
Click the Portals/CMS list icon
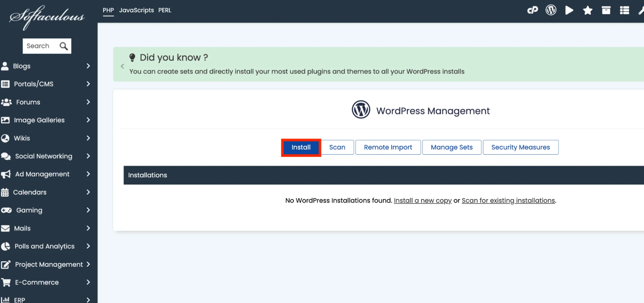[x=5, y=84]
